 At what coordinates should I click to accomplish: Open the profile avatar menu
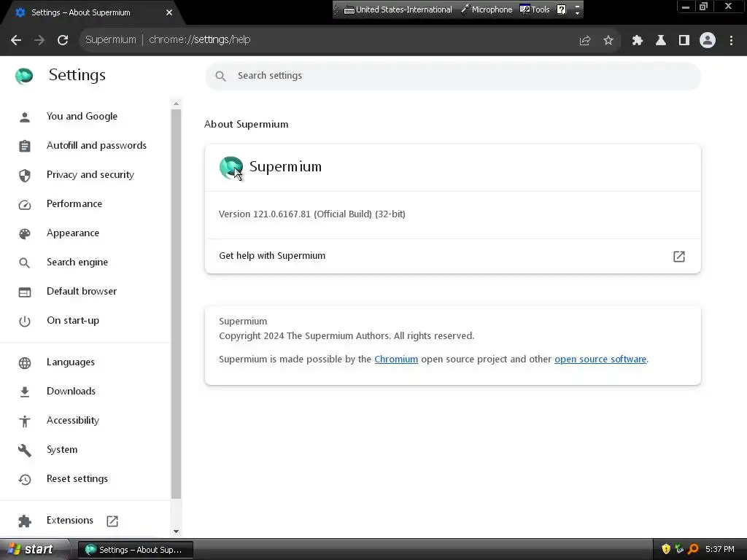pos(708,41)
